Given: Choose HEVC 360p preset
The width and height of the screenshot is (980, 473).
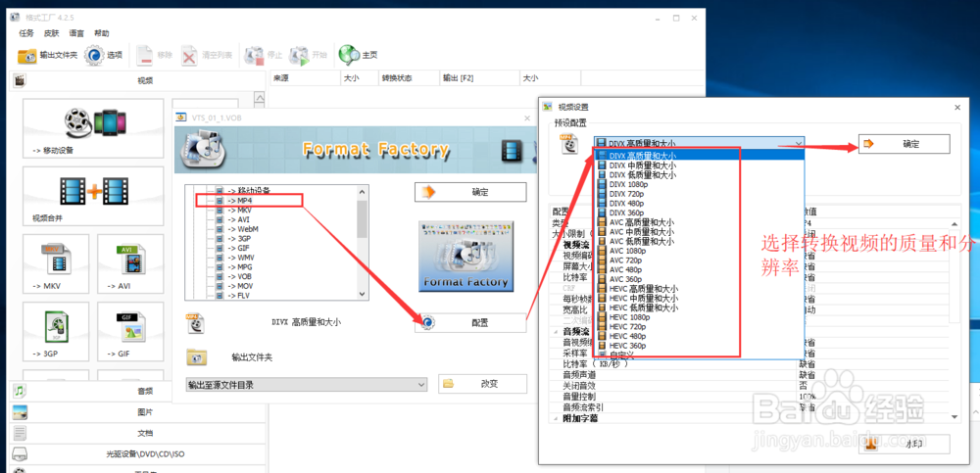Looking at the screenshot, I should click(699, 346).
